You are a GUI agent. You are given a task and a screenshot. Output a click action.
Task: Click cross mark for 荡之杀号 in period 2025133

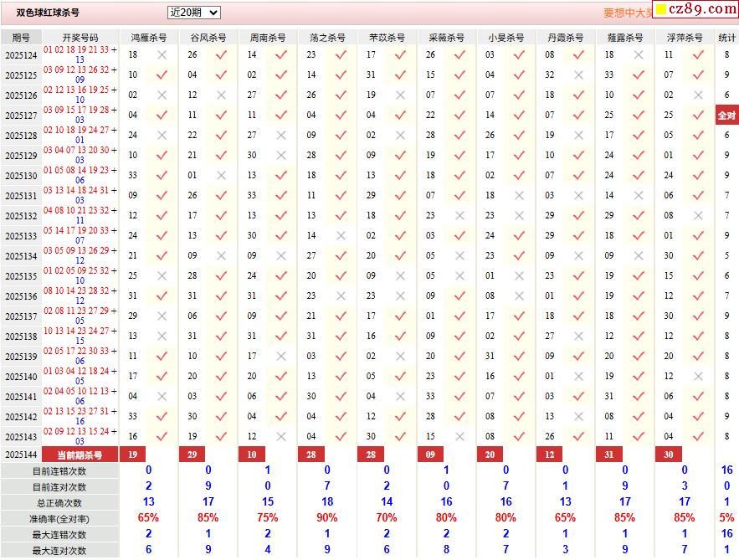pos(341,236)
